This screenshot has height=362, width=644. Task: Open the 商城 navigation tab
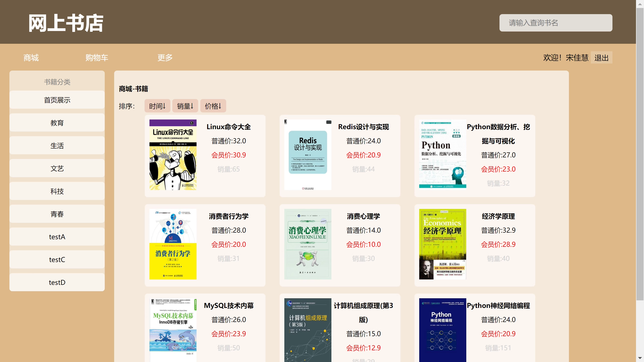pyautogui.click(x=31, y=58)
